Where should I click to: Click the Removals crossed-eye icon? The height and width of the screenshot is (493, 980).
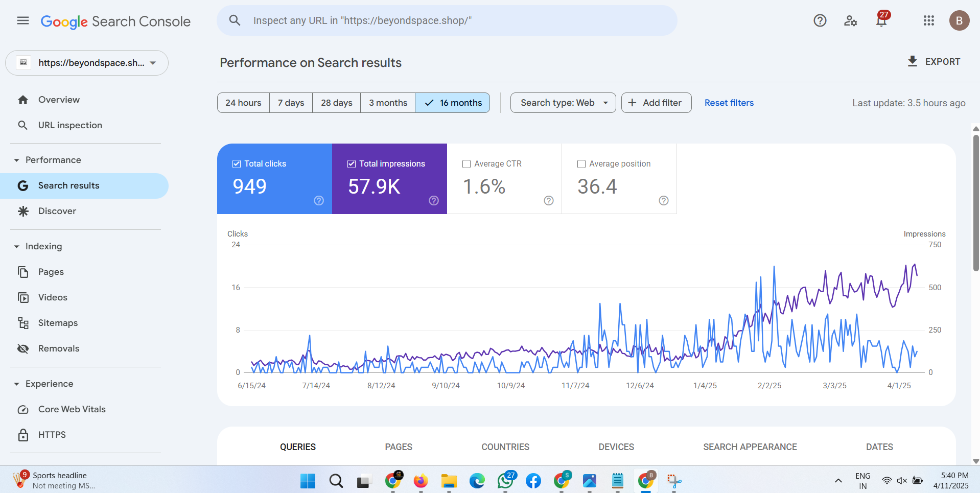[23, 348]
